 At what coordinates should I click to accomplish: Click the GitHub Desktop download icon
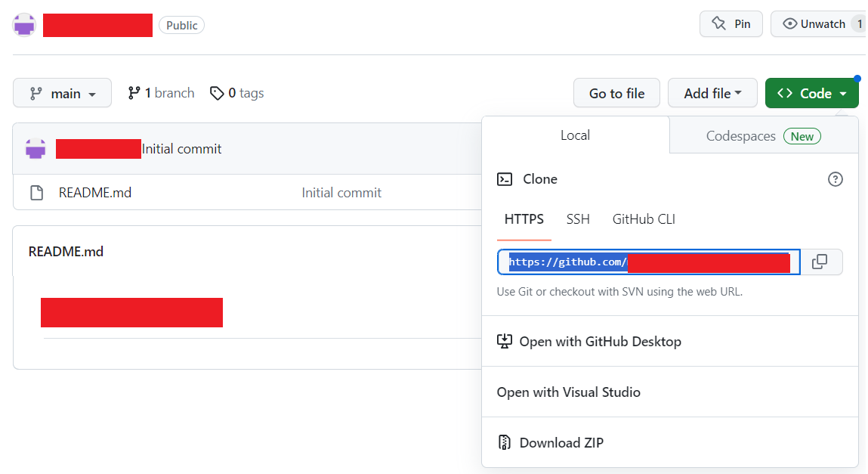[x=505, y=341]
